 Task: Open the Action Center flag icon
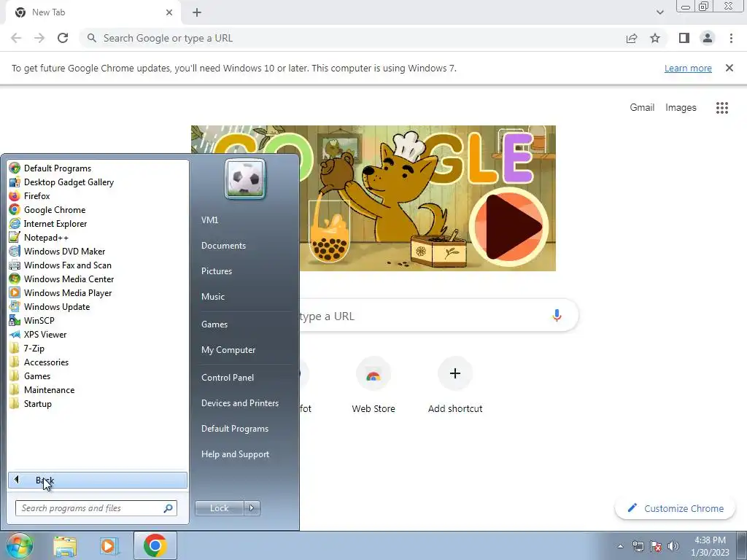656,546
